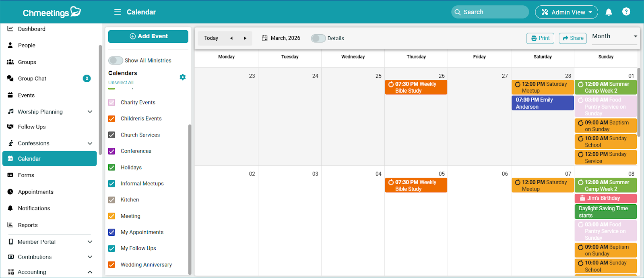644x278 pixels.
Task: Click the Chmeetings logo
Action: [52, 12]
